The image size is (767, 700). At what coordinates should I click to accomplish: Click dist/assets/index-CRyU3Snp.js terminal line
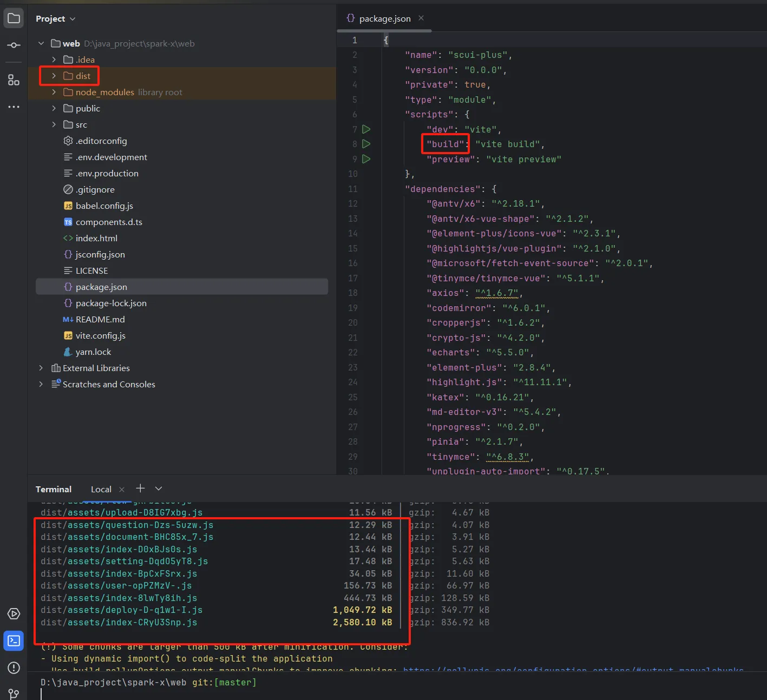pyautogui.click(x=119, y=622)
